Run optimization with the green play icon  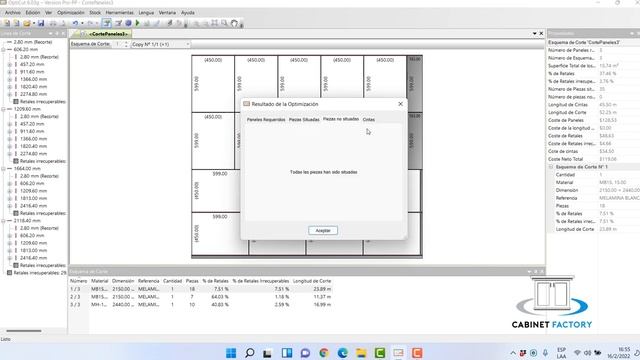click(x=138, y=23)
